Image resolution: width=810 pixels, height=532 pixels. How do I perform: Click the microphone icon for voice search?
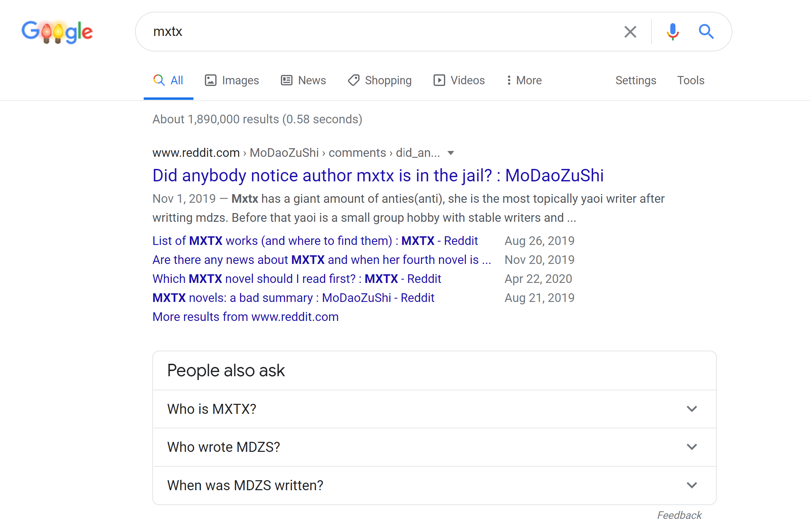click(672, 31)
